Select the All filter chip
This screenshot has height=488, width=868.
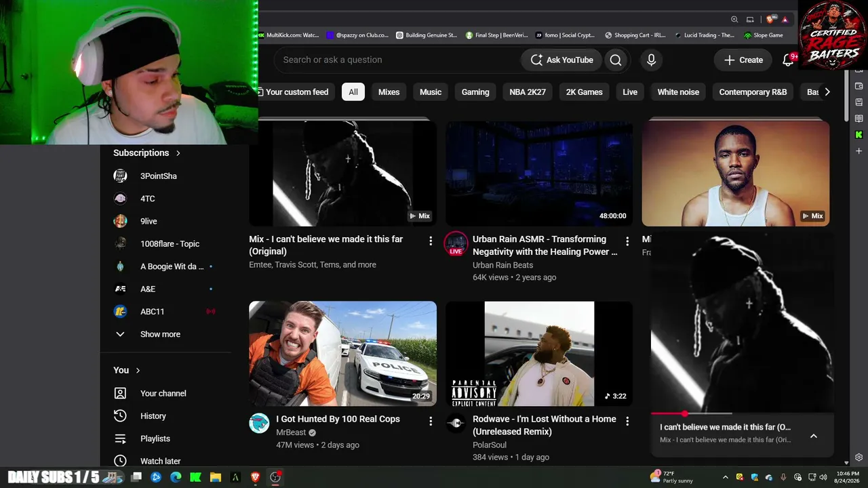click(x=353, y=92)
